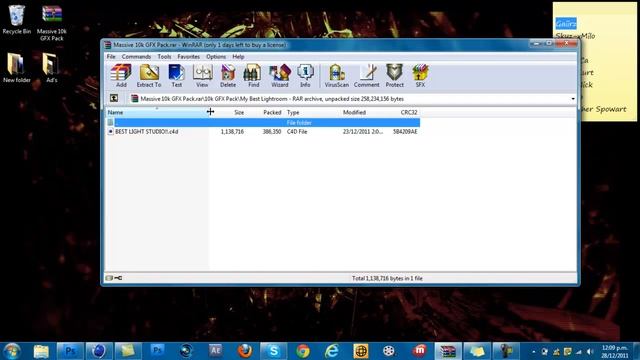The width and height of the screenshot is (640, 360).
Task: Sort by the CRC32 column header
Action: pyautogui.click(x=403, y=112)
